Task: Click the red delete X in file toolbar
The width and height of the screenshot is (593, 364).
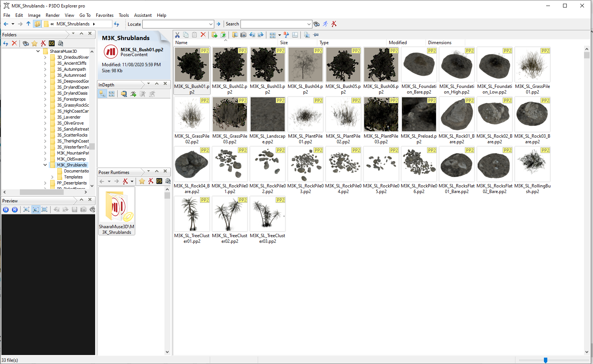Action: (x=203, y=35)
